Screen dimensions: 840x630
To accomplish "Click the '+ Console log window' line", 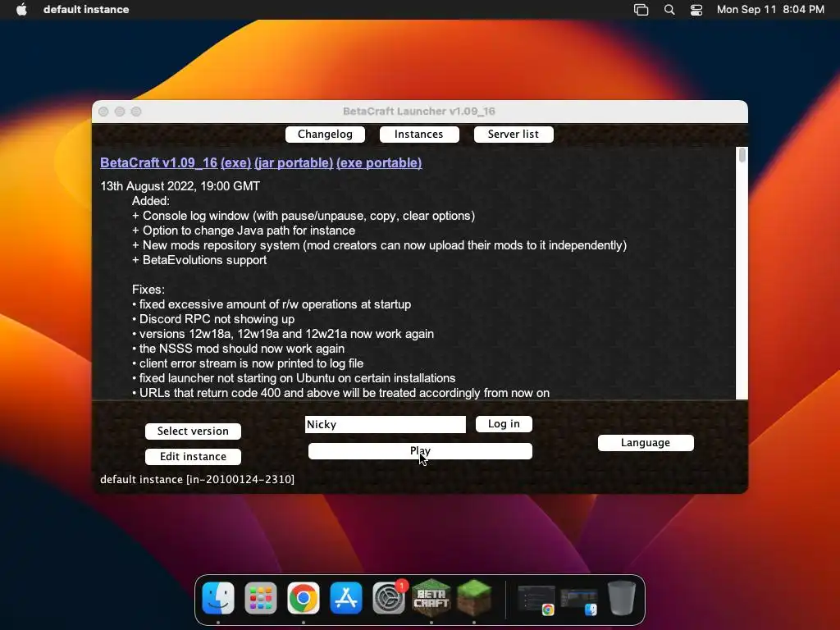I will [304, 216].
